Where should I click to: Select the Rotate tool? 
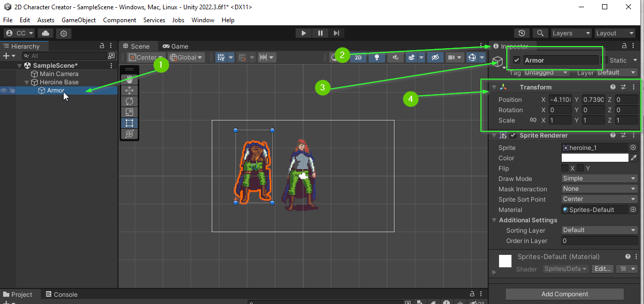pyautogui.click(x=129, y=101)
